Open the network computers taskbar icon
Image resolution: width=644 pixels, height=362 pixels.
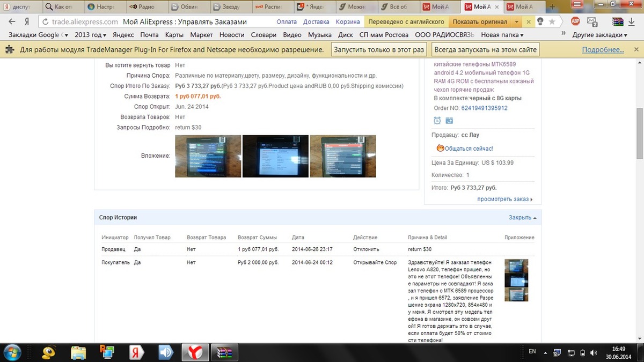(x=107, y=352)
